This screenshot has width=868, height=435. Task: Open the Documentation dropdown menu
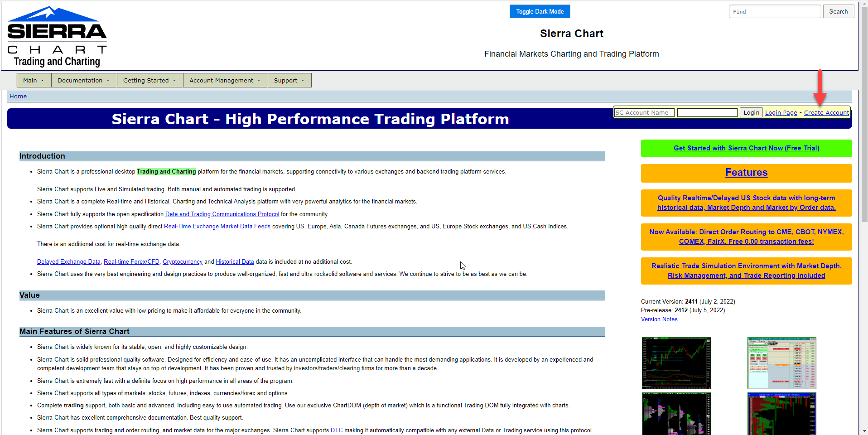(x=83, y=81)
